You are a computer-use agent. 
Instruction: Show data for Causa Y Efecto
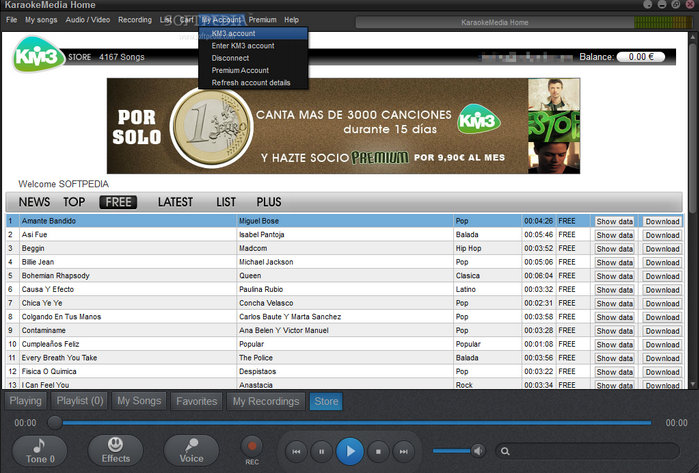615,290
